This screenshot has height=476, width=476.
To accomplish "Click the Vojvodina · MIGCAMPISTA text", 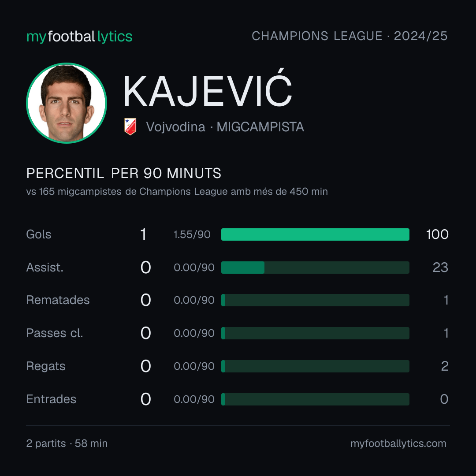I will 225,127.
